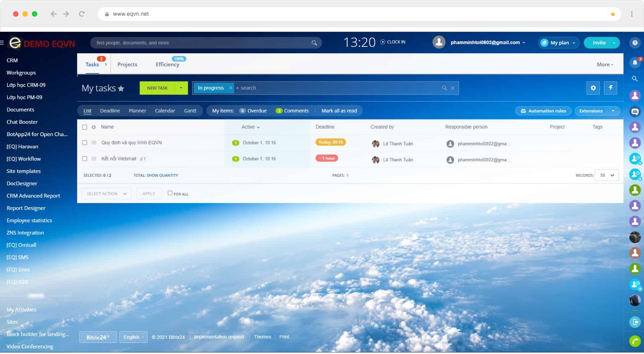
Task: Enable the For All checkbox
Action: pyautogui.click(x=170, y=193)
